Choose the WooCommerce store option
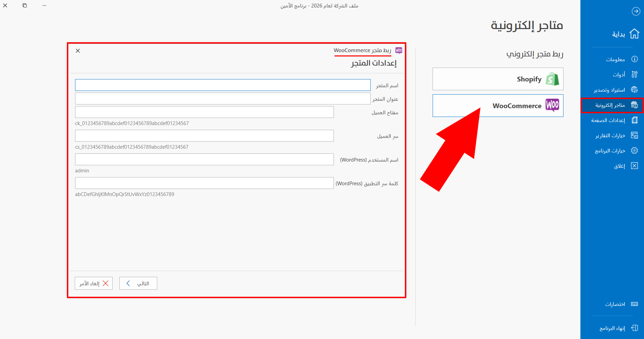Viewport: 644px width, 339px height. (498, 106)
